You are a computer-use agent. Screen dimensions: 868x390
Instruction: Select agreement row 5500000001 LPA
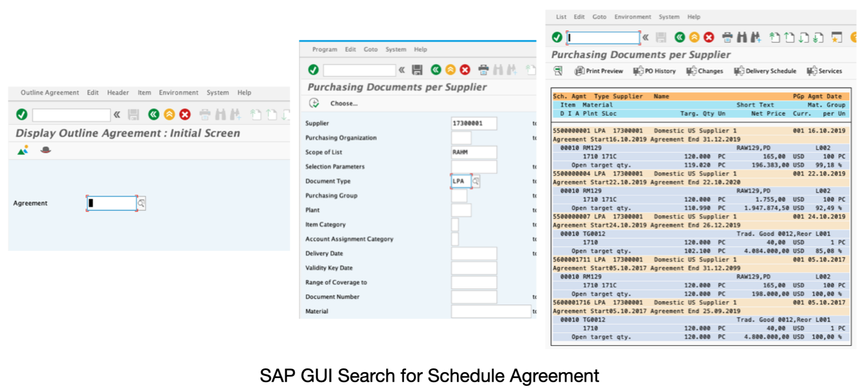pos(701,131)
